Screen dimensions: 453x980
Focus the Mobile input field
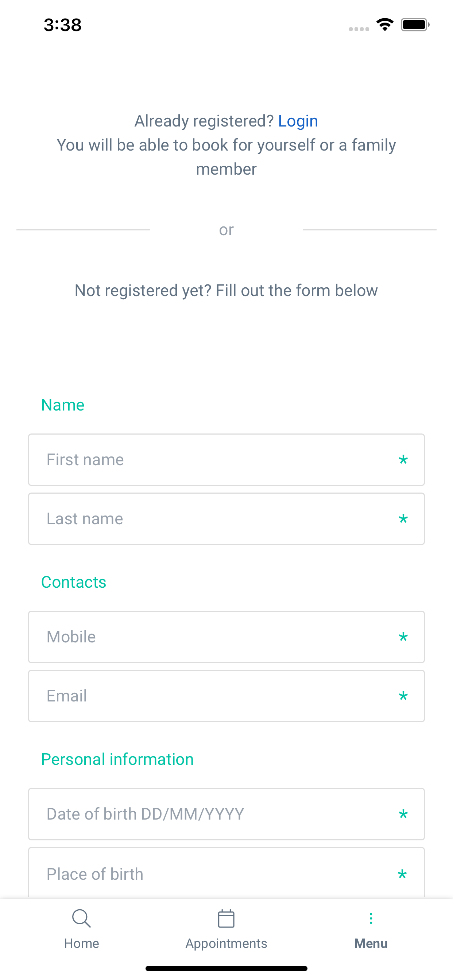[226, 637]
